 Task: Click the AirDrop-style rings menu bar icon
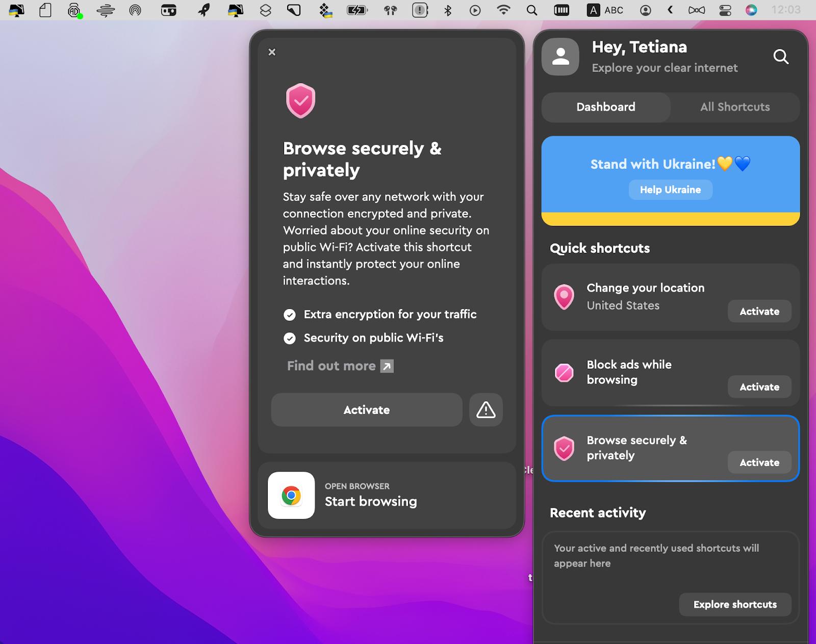(x=135, y=10)
